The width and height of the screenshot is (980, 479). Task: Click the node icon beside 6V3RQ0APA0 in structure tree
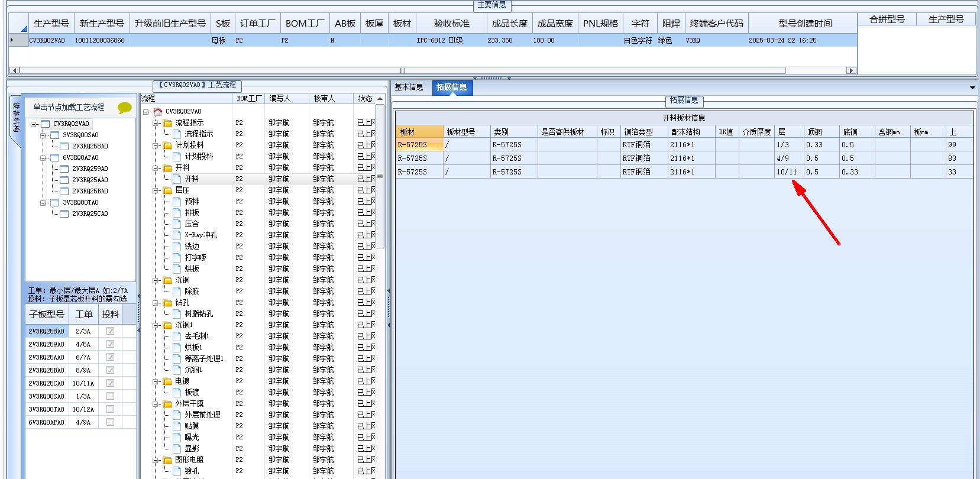(x=55, y=158)
